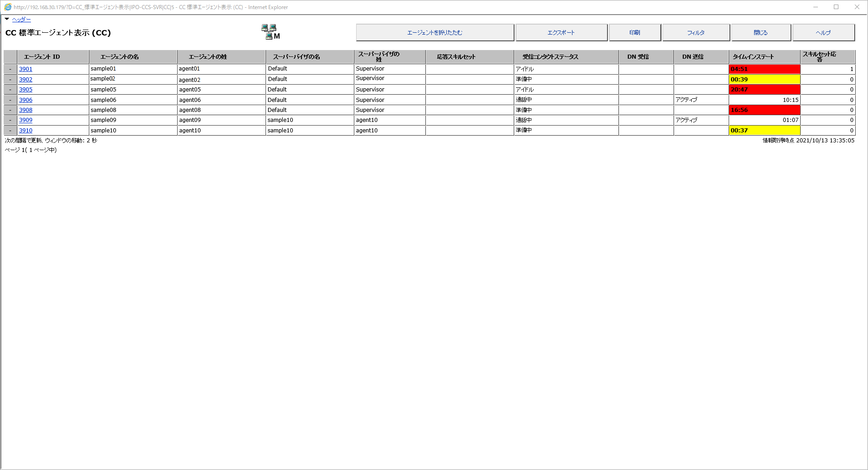
Task: Collapse the row for agent 3901
Action: point(10,69)
